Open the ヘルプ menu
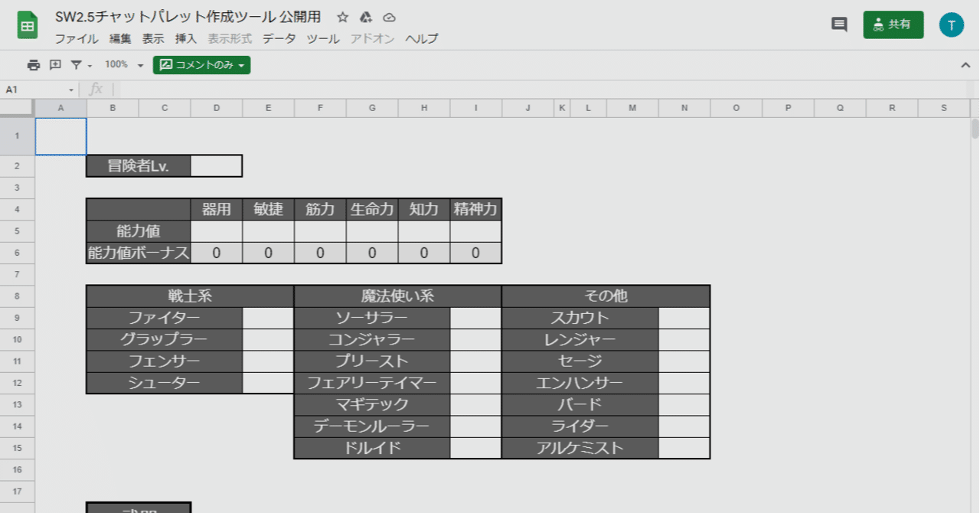 [x=422, y=38]
